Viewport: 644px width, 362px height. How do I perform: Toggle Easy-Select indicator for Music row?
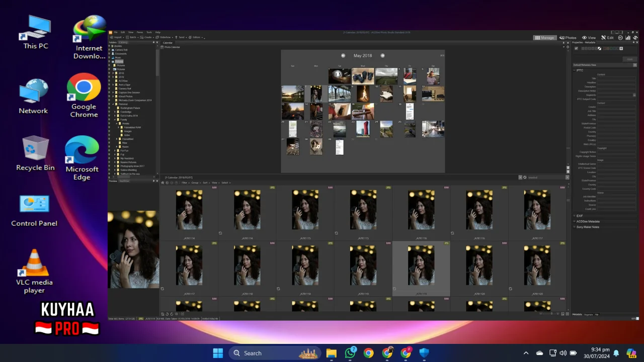click(x=109, y=58)
